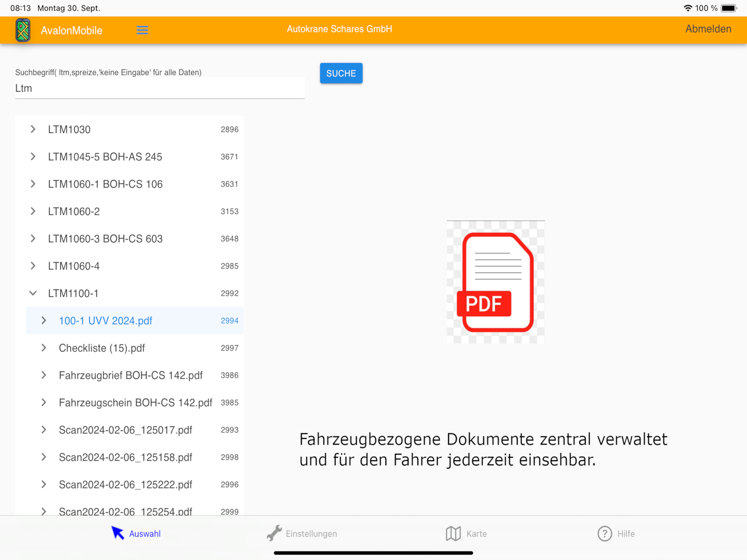The width and height of the screenshot is (747, 560).
Task: Click the Hilfe question mark icon
Action: pos(604,533)
